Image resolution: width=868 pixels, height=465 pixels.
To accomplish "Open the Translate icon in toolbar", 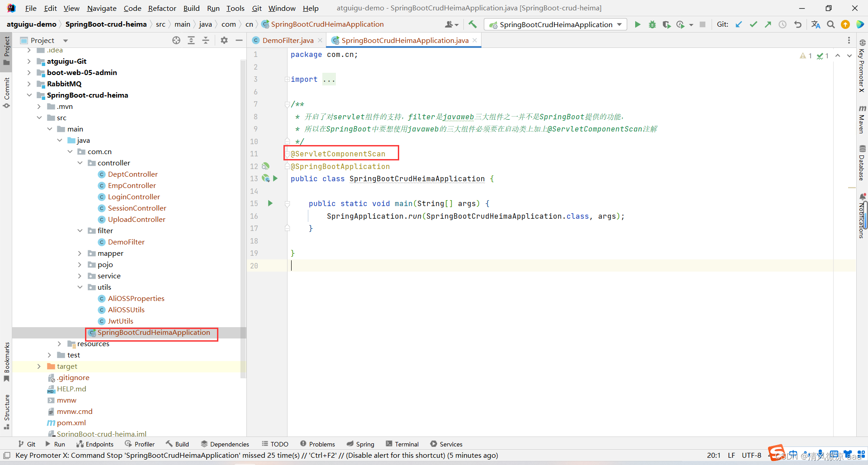I will 816,24.
